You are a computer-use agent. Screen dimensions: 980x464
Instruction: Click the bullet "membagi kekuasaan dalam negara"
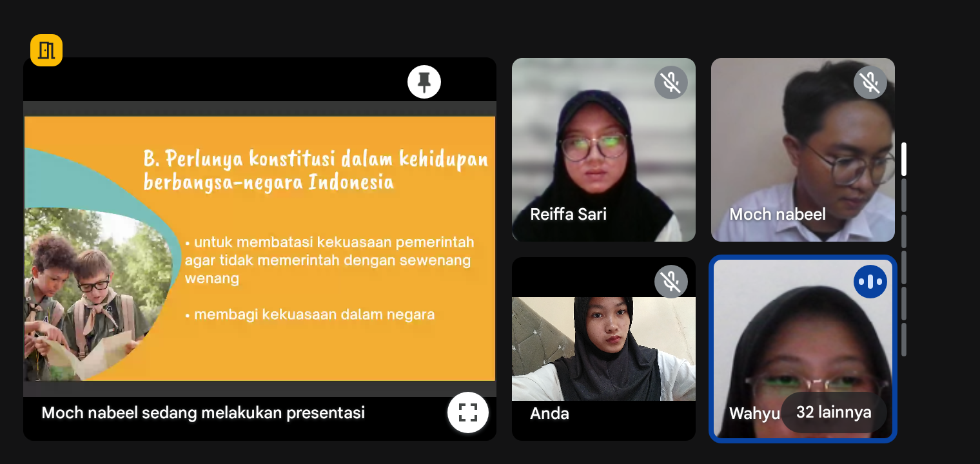[x=314, y=314]
